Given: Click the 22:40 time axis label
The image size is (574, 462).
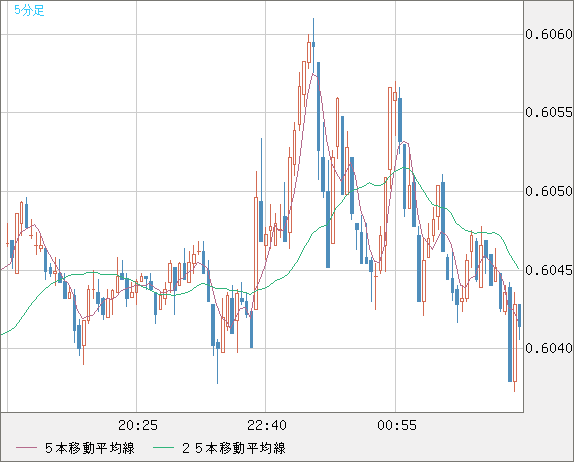Looking at the screenshot, I should (267, 425).
